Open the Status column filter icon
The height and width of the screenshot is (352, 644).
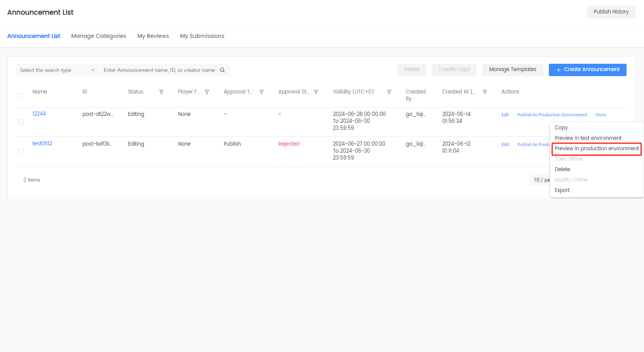pyautogui.click(x=161, y=92)
